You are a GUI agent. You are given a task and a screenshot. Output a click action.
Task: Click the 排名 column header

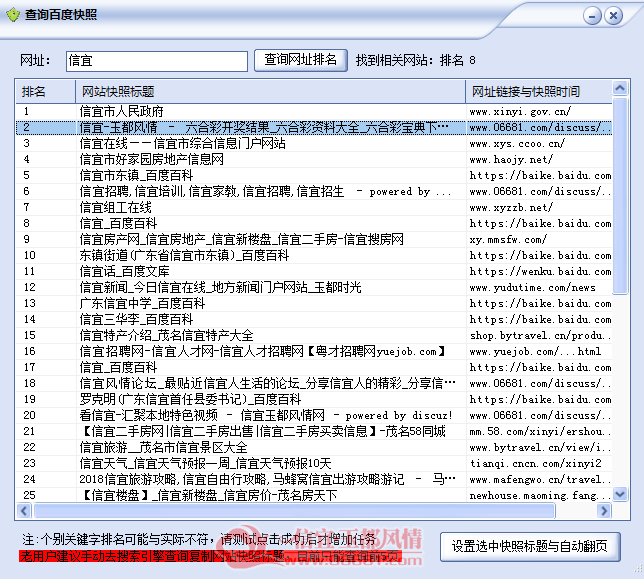pyautogui.click(x=46, y=92)
